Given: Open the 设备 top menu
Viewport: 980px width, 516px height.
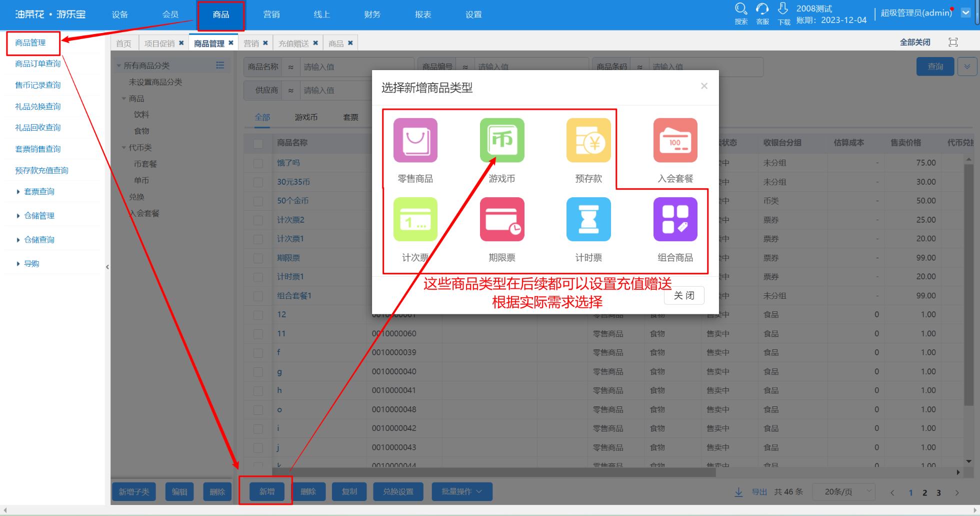Looking at the screenshot, I should point(120,15).
